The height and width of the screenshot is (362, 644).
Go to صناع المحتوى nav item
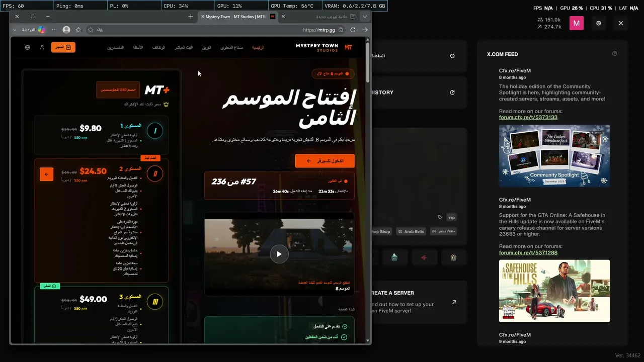[232, 47]
